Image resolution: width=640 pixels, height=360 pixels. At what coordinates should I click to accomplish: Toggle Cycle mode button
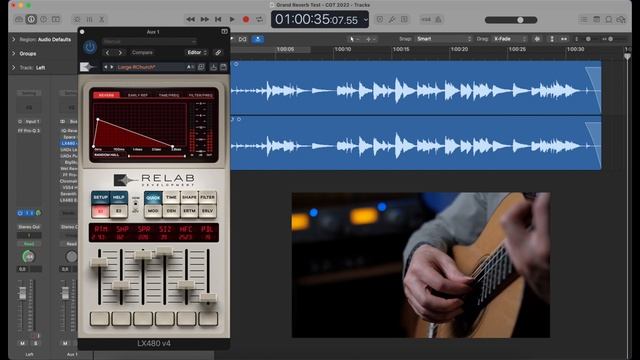point(260,19)
